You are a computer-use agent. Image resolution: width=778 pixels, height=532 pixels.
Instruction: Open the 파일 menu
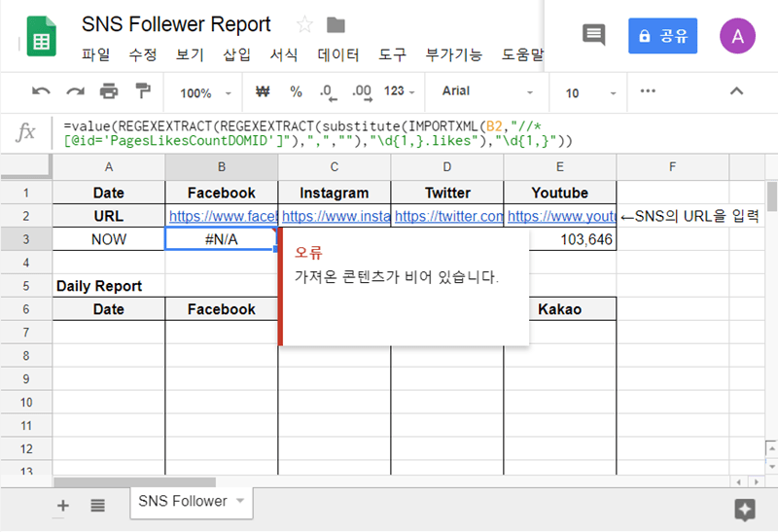click(x=95, y=54)
